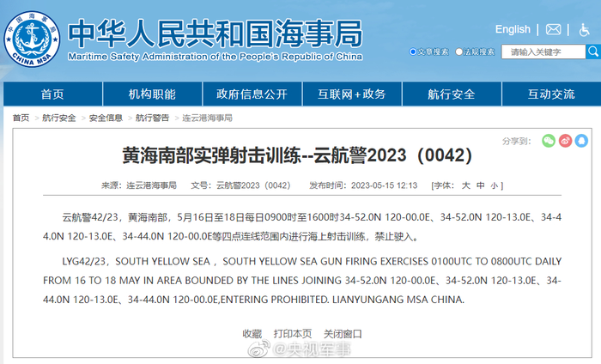Go to 航行安全 in the breadcrumb
601x364 pixels.
tap(58, 118)
